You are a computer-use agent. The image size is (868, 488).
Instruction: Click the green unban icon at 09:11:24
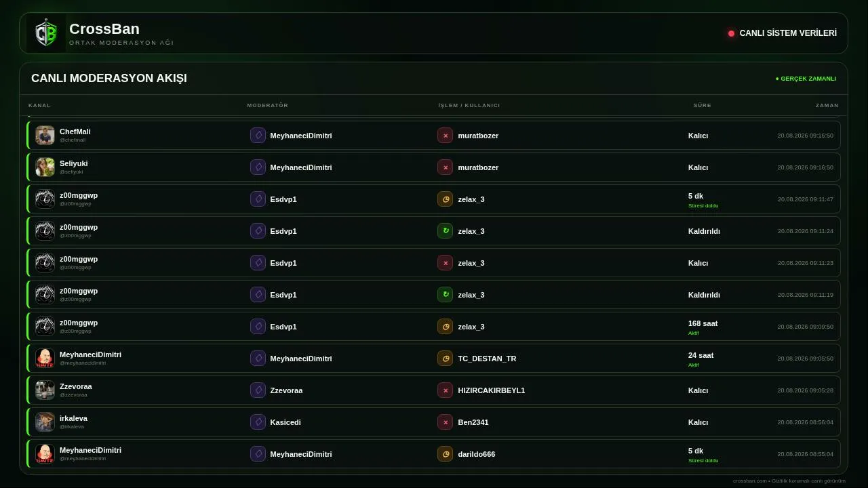coord(445,231)
